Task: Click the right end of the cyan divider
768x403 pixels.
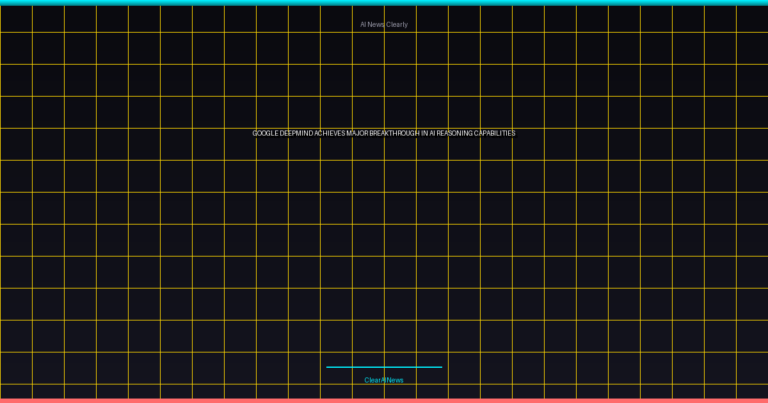Action: (440, 367)
